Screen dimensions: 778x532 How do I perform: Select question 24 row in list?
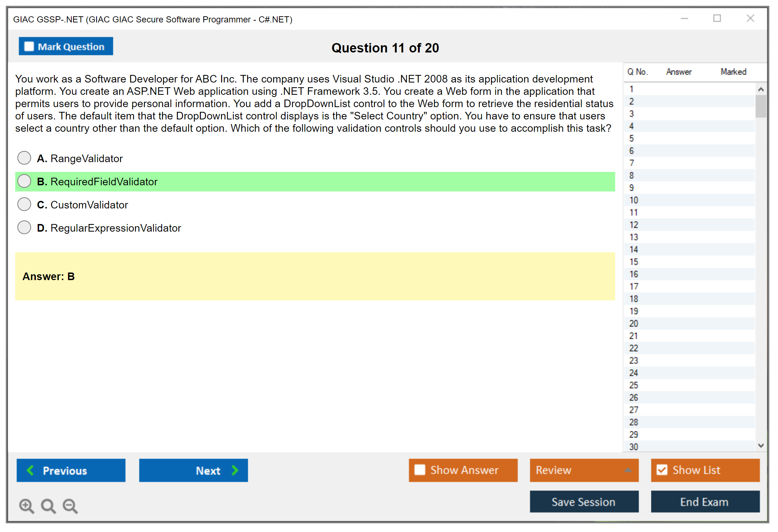click(634, 373)
